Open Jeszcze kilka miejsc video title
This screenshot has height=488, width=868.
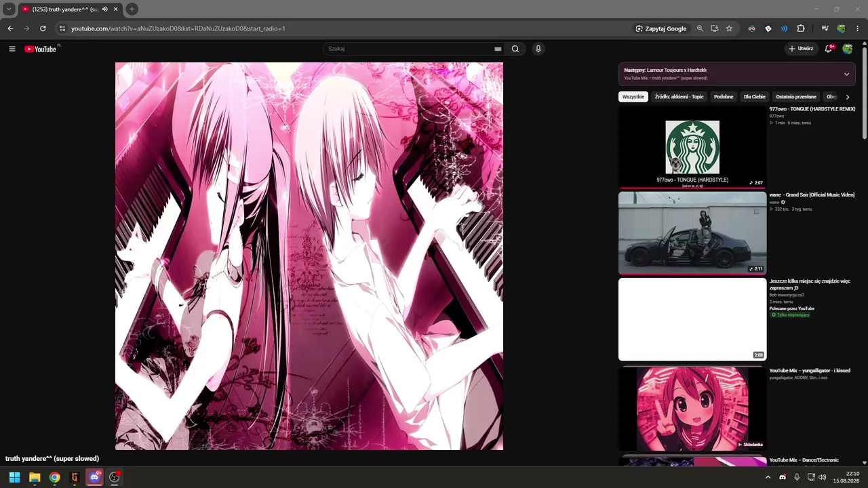tap(810, 284)
